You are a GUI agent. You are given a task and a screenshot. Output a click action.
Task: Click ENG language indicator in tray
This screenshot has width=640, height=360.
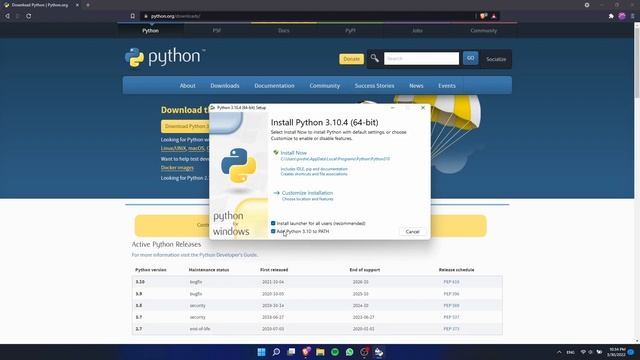pyautogui.click(x=571, y=352)
